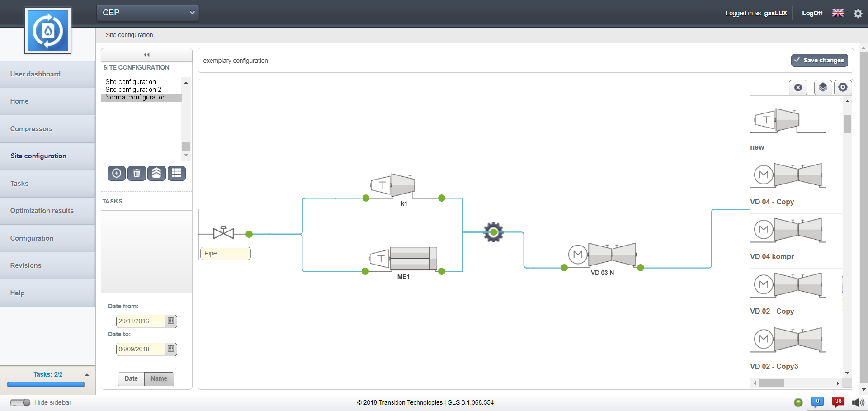Screen dimensions: 868x411
Task: Expand the Tasks 2/2 progress panel
Action: [87, 375]
